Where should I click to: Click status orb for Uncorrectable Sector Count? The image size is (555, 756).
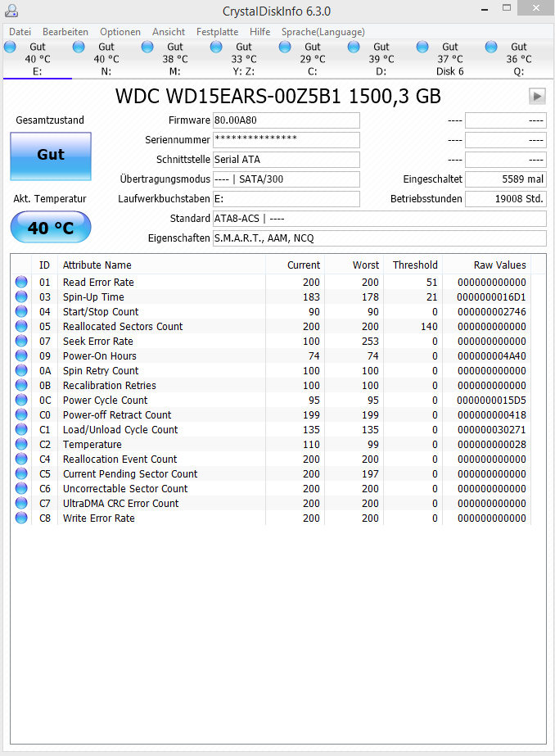pos(21,488)
